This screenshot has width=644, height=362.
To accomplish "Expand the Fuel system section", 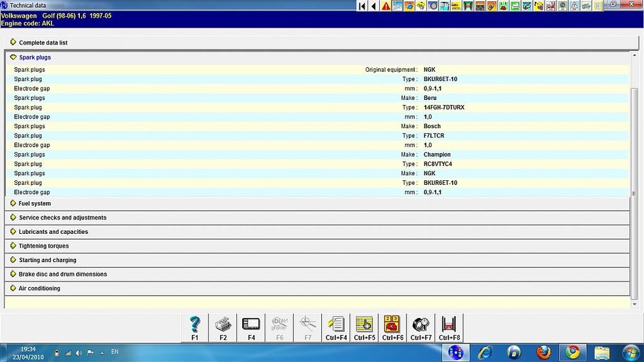I will [x=317, y=204].
